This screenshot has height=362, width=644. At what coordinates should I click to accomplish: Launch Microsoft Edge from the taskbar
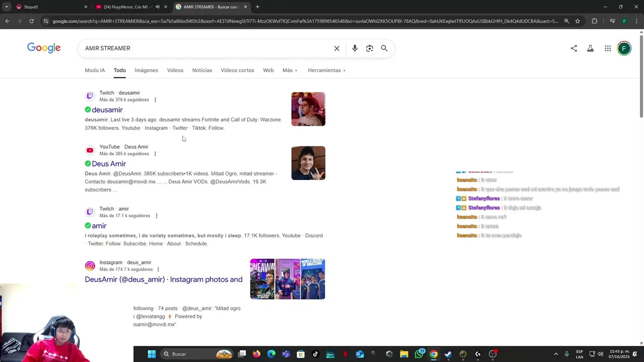tap(271, 354)
